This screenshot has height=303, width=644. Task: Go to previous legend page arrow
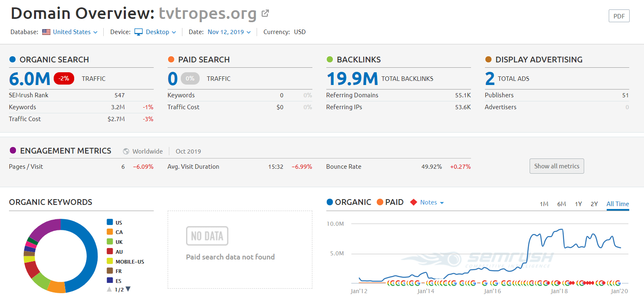pyautogui.click(x=109, y=289)
